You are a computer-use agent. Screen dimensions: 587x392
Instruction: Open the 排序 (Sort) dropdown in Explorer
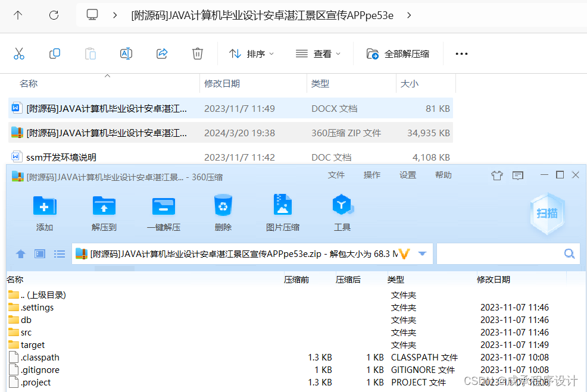tap(251, 53)
